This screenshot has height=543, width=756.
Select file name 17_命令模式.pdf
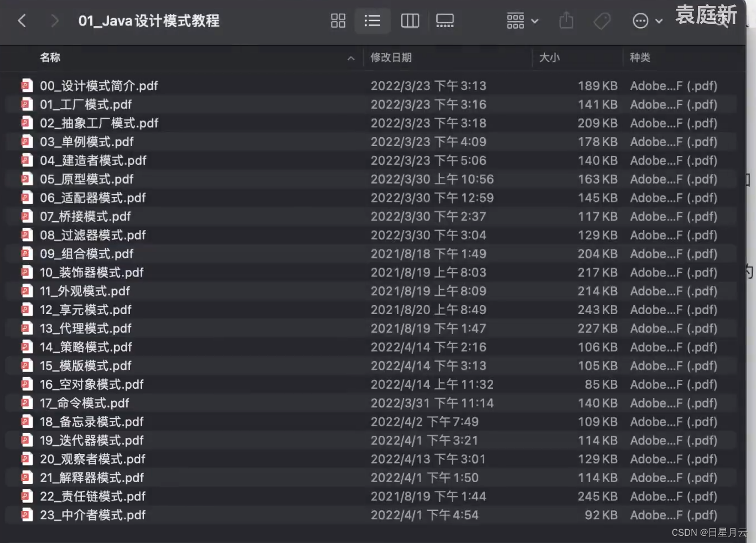point(84,403)
